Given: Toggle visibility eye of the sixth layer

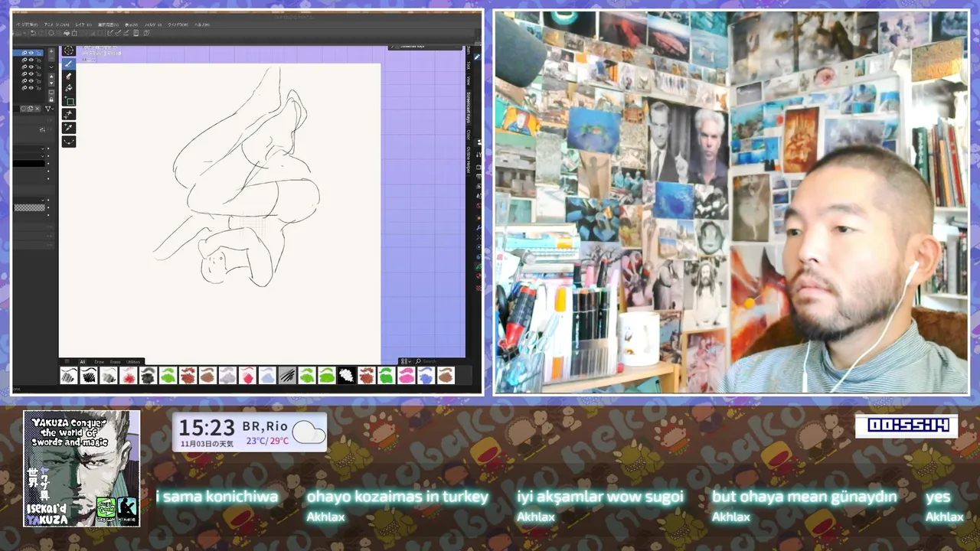Looking at the screenshot, I should [31, 88].
